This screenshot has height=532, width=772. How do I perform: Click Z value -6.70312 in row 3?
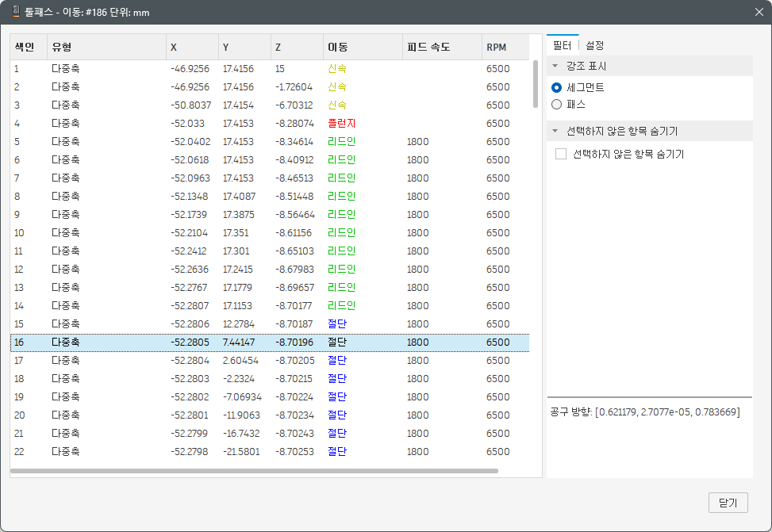[294, 105]
